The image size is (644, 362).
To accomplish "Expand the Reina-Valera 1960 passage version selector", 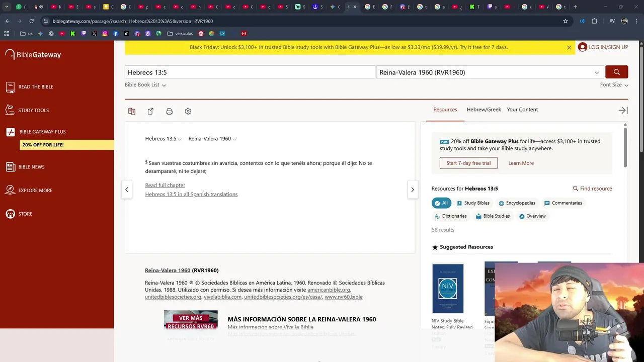I will point(212,139).
